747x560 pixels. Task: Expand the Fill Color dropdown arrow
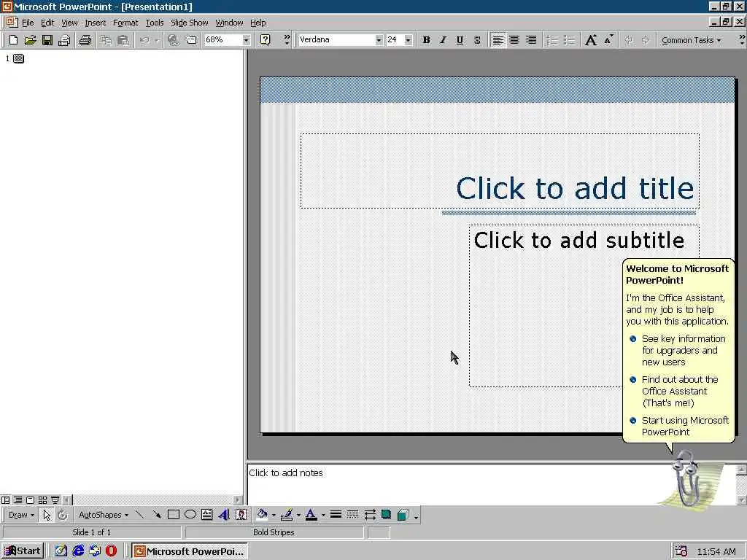pyautogui.click(x=274, y=515)
